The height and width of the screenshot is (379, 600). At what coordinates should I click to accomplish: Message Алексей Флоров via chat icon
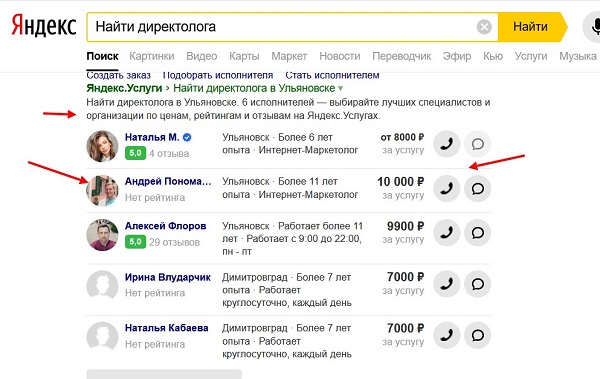tap(478, 232)
